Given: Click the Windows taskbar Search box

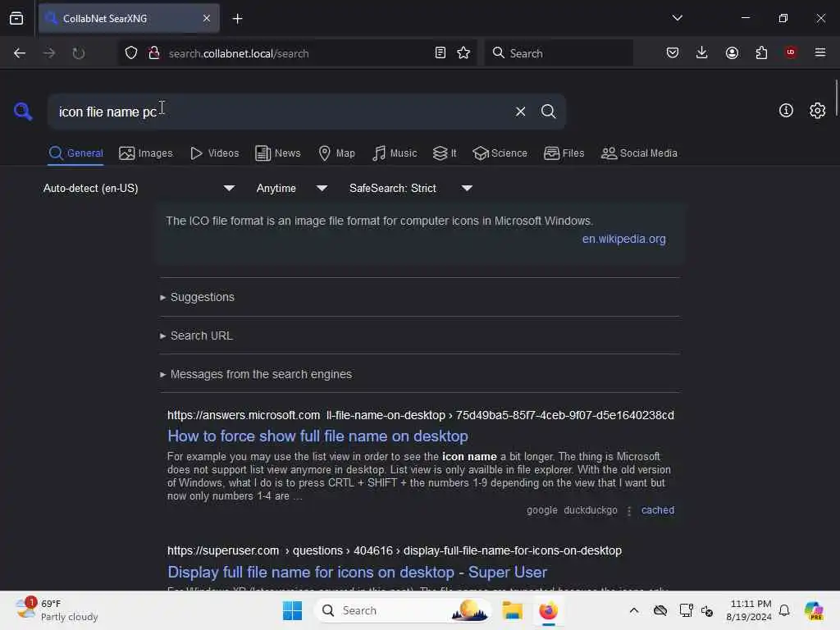Looking at the screenshot, I should click(403, 610).
